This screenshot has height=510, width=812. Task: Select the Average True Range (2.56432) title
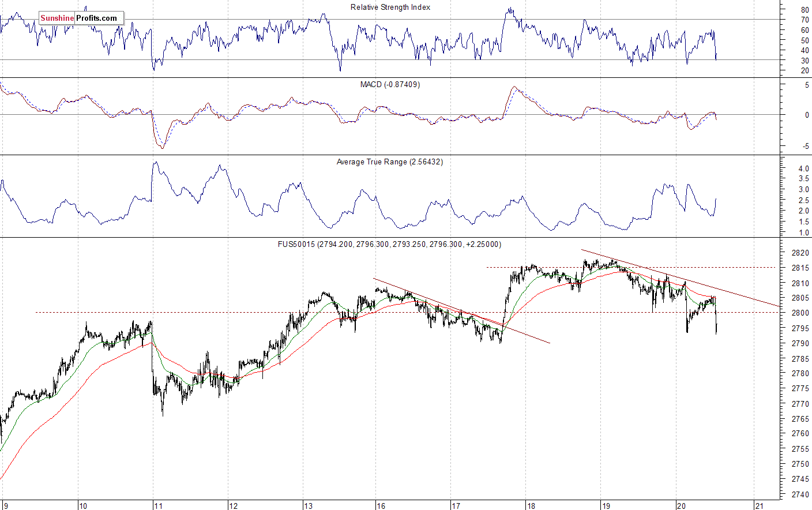point(390,162)
